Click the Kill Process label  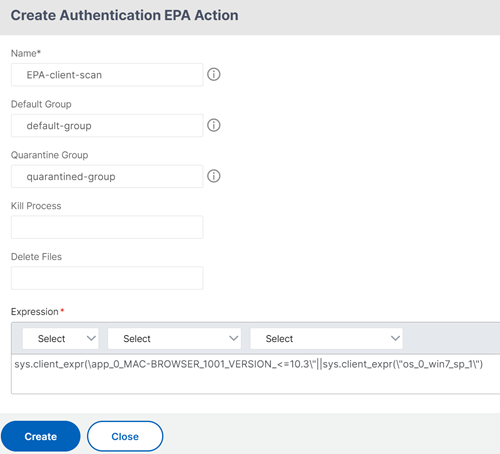(x=36, y=206)
